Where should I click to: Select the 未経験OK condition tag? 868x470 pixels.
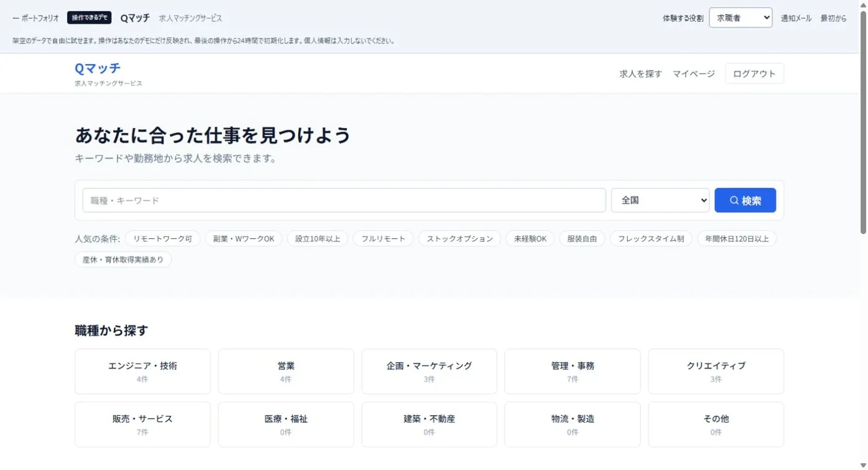pyautogui.click(x=530, y=238)
